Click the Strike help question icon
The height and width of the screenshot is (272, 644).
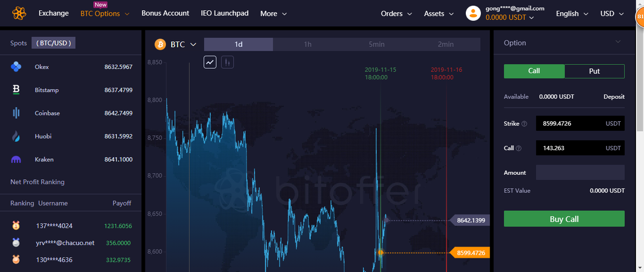click(x=524, y=124)
